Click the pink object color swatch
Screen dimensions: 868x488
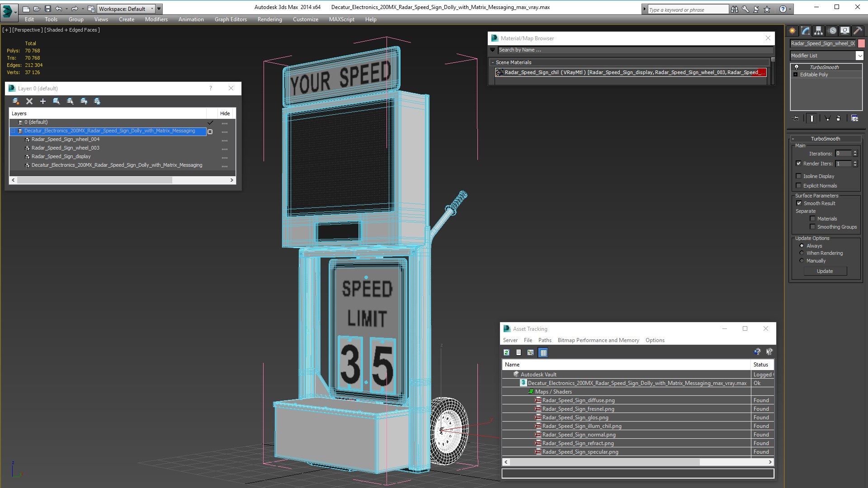[x=861, y=43]
